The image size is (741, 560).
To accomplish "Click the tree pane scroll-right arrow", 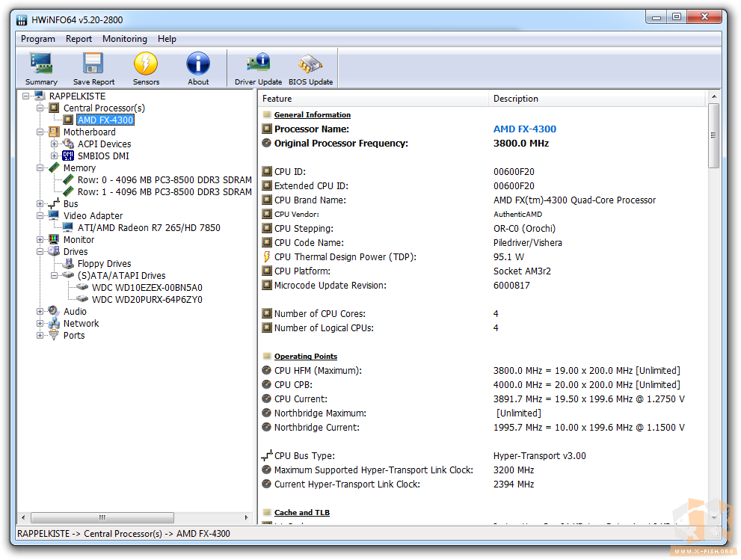I will [x=246, y=517].
